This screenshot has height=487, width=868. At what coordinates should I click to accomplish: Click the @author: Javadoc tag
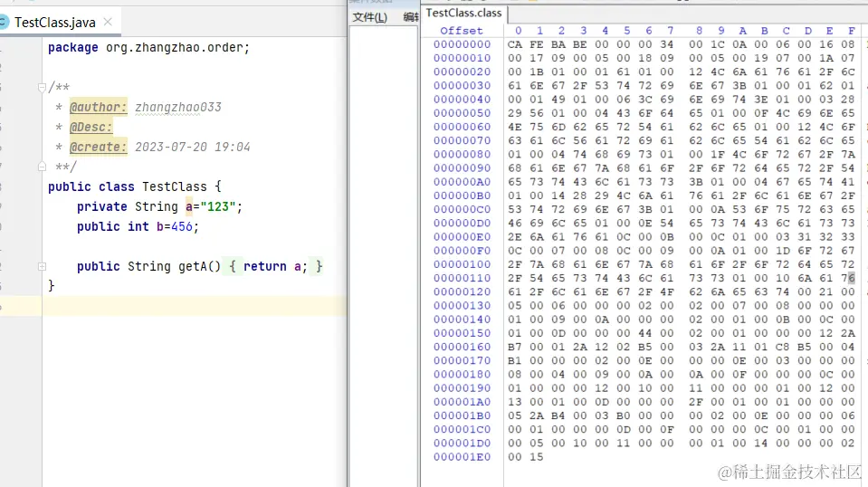click(x=98, y=108)
